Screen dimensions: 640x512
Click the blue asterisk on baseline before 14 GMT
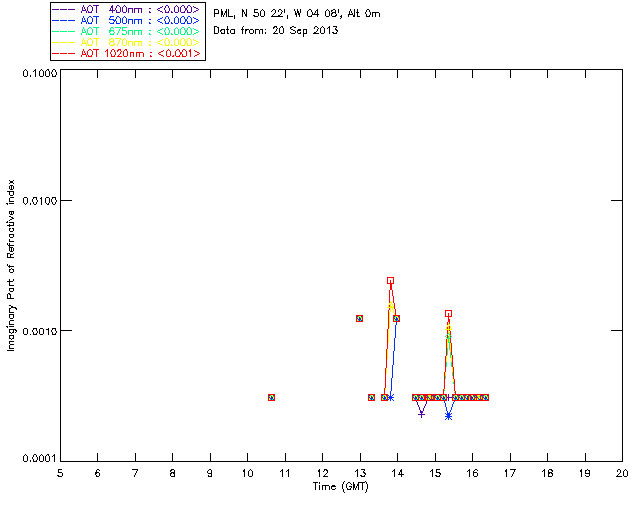tap(391, 398)
